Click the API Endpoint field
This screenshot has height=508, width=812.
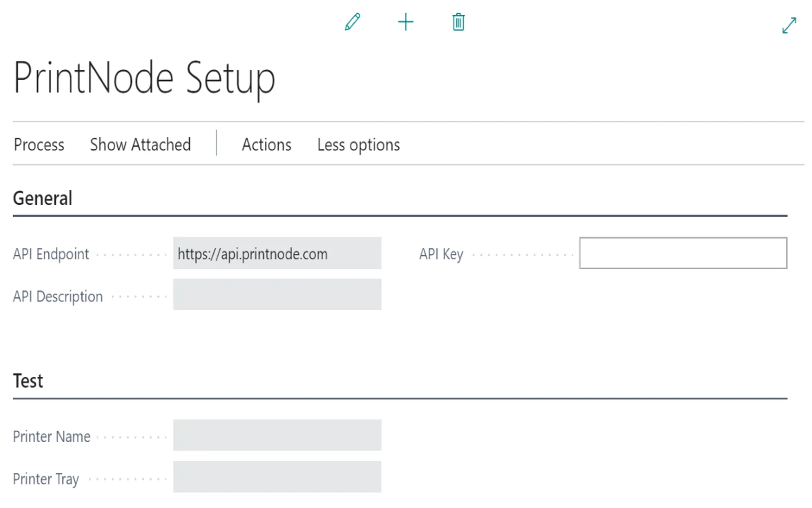[x=277, y=253]
